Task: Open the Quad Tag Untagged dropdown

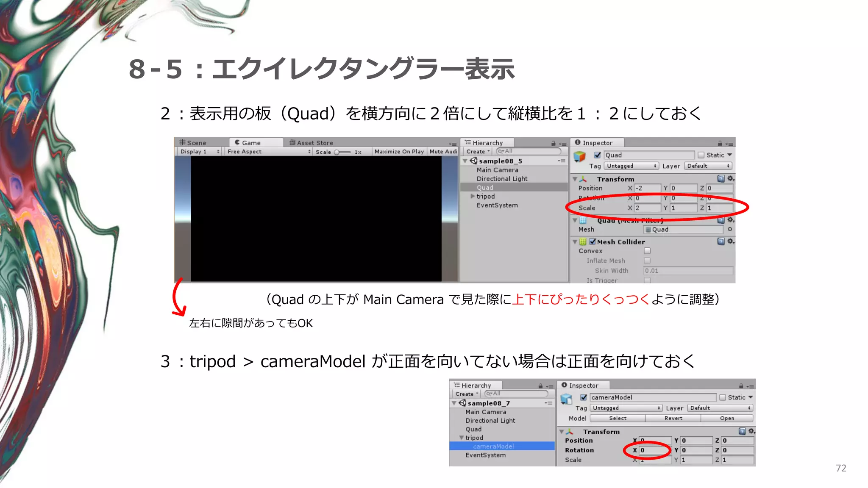Action: tap(631, 166)
